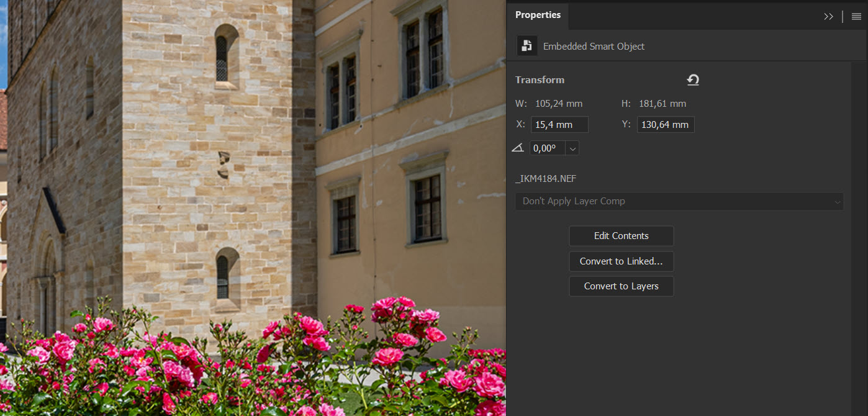Click the X position field showing 15,4 mm
Image resolution: width=868 pixels, height=416 pixels.
[559, 124]
